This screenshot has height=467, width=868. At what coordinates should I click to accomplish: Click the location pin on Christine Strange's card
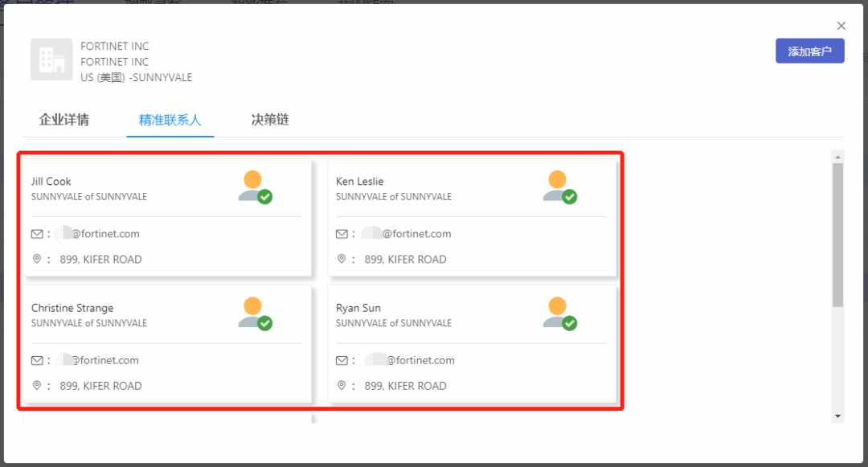[x=36, y=386]
